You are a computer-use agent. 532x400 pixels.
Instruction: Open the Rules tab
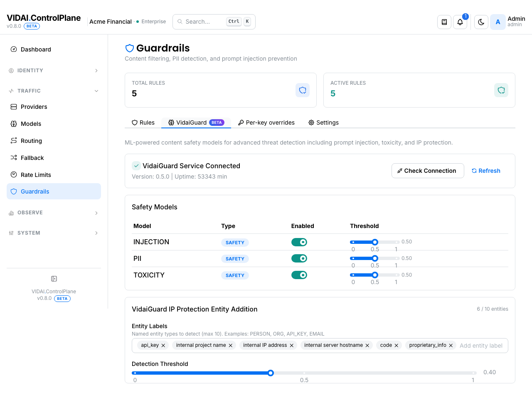coord(143,123)
